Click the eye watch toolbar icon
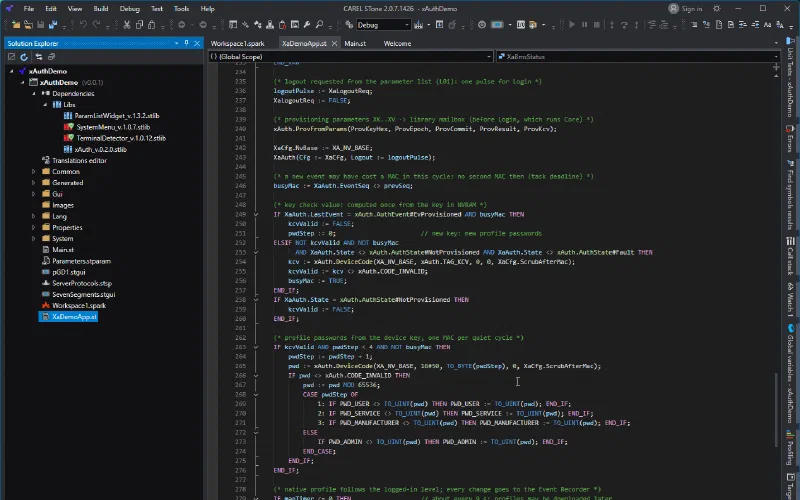 pyautogui.click(x=482, y=24)
